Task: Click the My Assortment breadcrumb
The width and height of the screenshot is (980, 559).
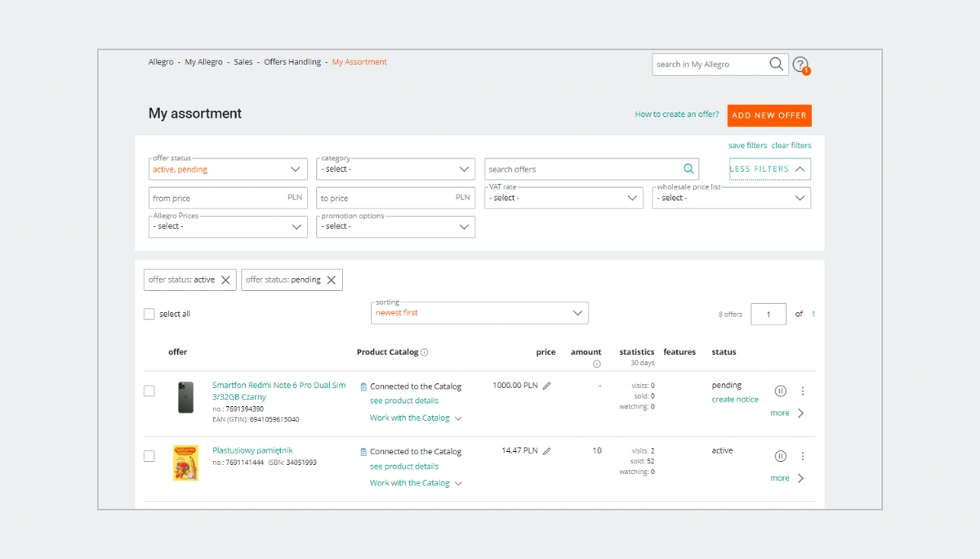Action: click(359, 62)
